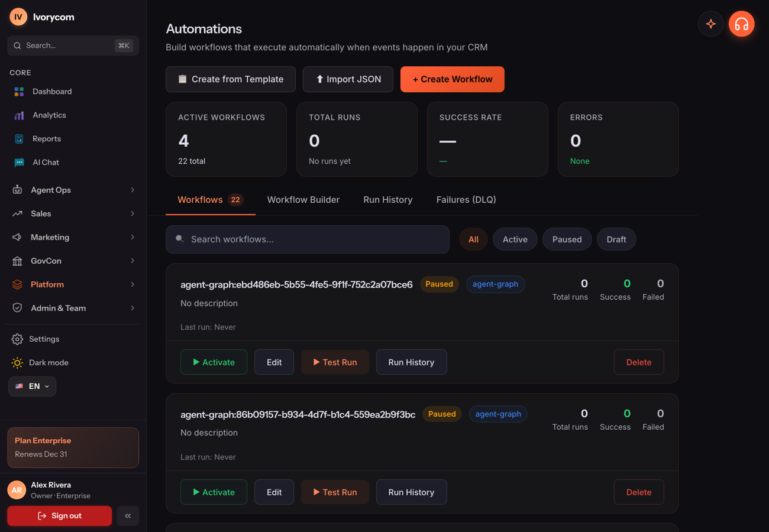Image resolution: width=769 pixels, height=532 pixels.
Task: Open the EN language dropdown
Action: point(33,387)
